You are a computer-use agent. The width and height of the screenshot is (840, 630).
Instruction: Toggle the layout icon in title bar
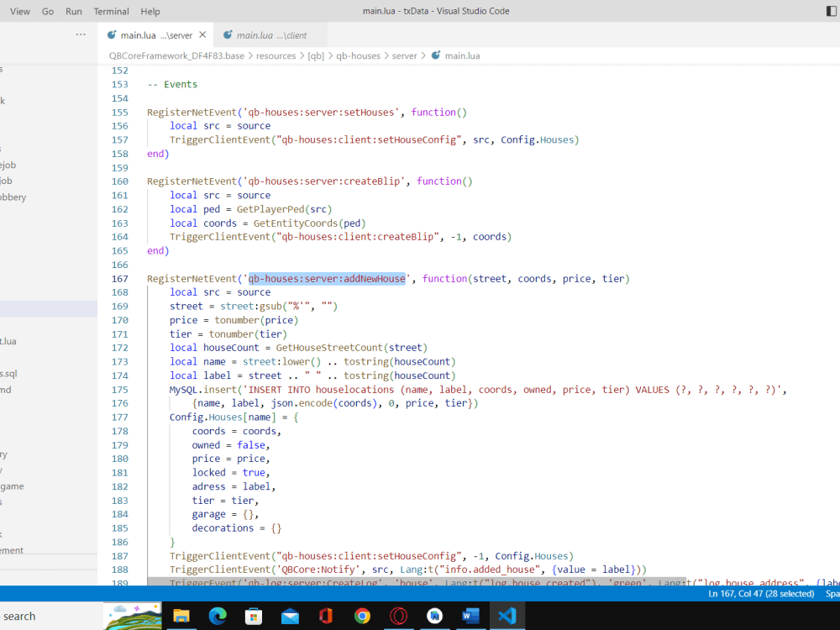(832, 11)
